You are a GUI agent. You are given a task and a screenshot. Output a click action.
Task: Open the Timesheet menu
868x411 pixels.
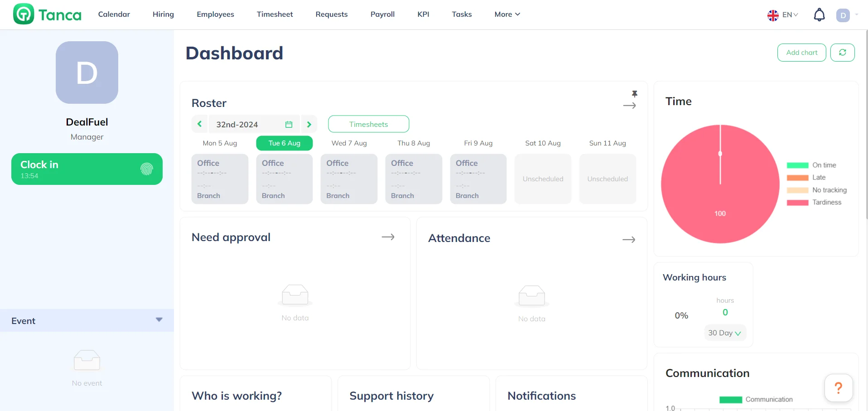(x=275, y=15)
